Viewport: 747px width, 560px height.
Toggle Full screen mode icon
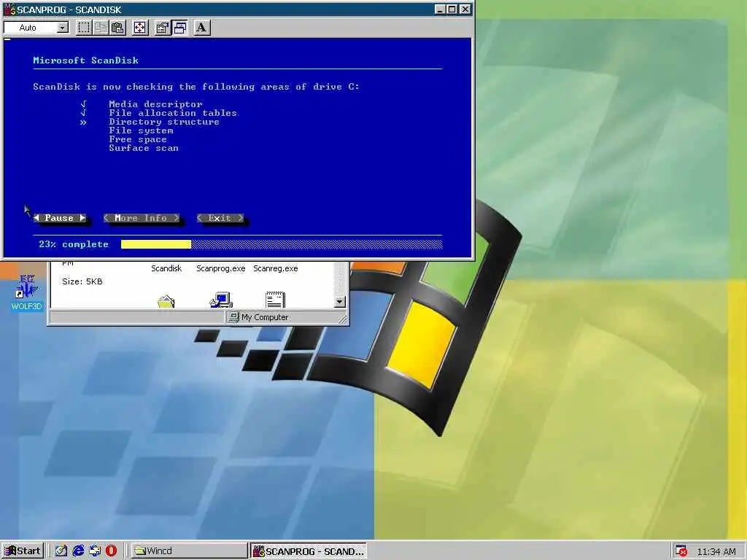tap(139, 28)
